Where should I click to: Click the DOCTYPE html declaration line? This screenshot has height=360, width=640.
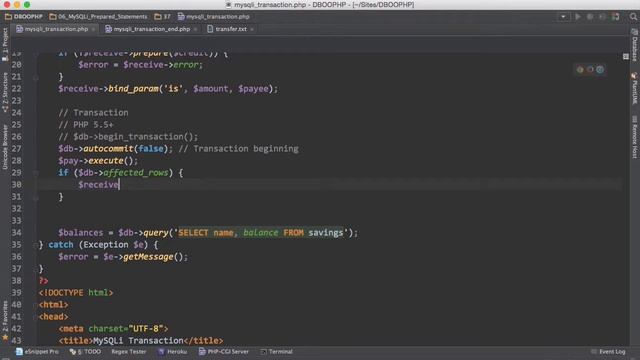pos(76,293)
